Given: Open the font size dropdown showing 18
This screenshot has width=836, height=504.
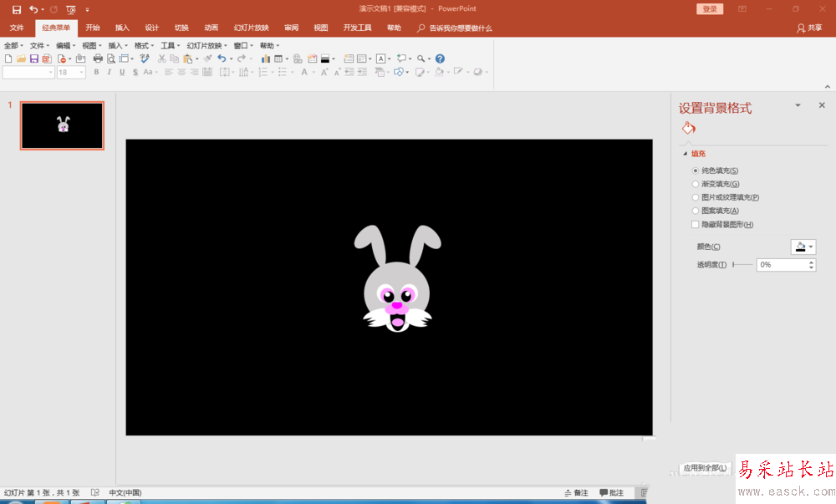Looking at the screenshot, I should point(81,73).
